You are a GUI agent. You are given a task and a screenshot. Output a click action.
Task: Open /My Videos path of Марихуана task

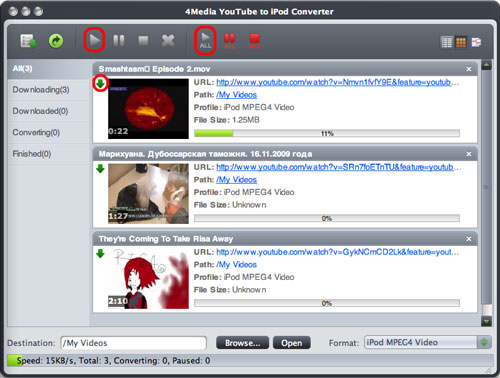236,180
